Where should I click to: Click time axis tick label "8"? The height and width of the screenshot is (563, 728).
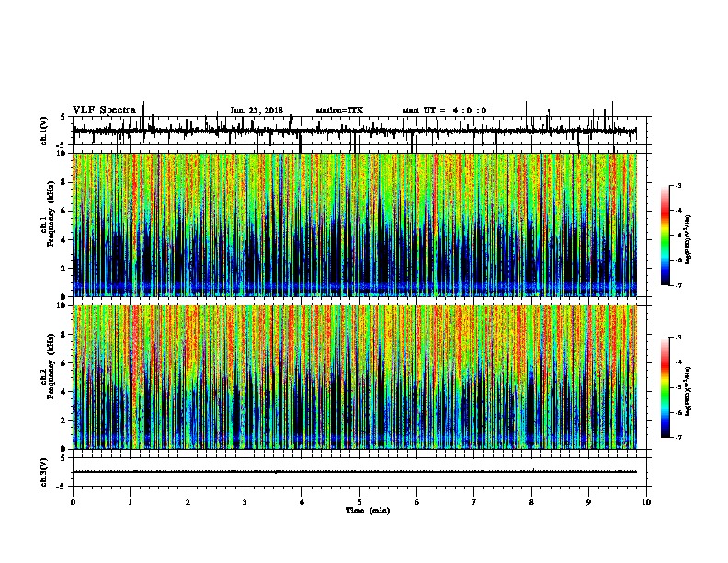(x=531, y=502)
